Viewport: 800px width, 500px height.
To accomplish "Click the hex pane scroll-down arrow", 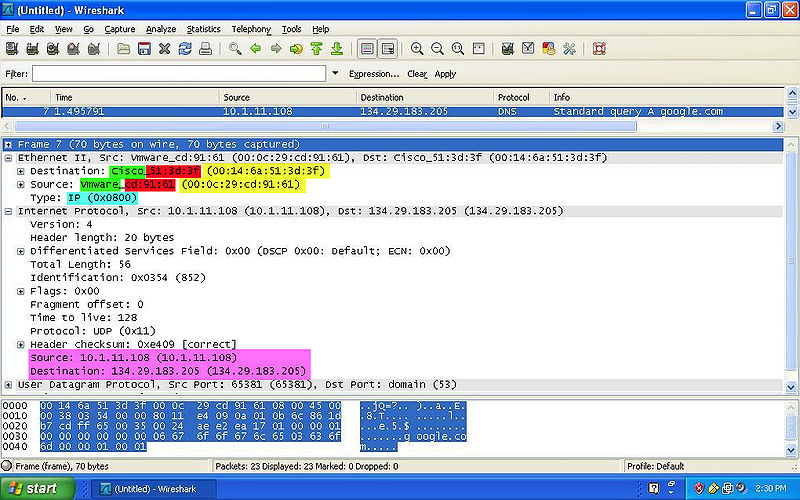I will [791, 450].
